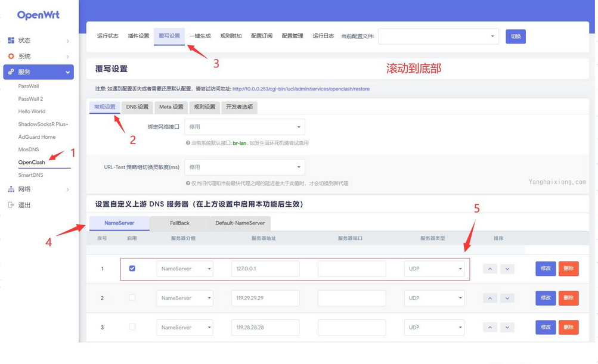Open the 规则附加 tab
This screenshot has height=364, width=598.
coord(231,36)
